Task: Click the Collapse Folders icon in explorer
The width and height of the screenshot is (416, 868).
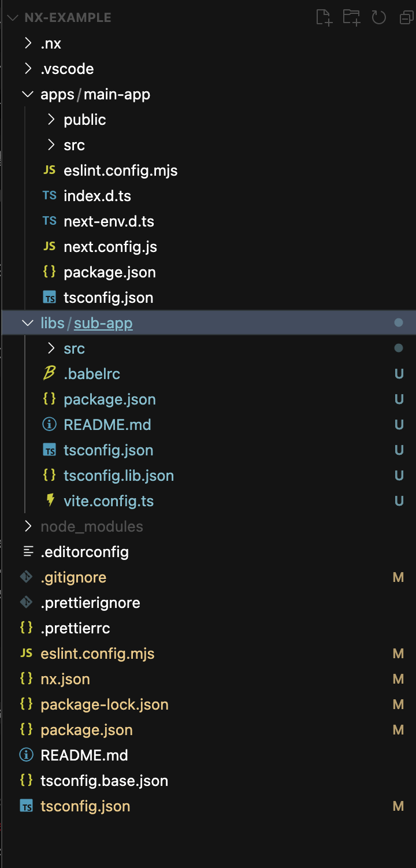Action: click(x=406, y=17)
